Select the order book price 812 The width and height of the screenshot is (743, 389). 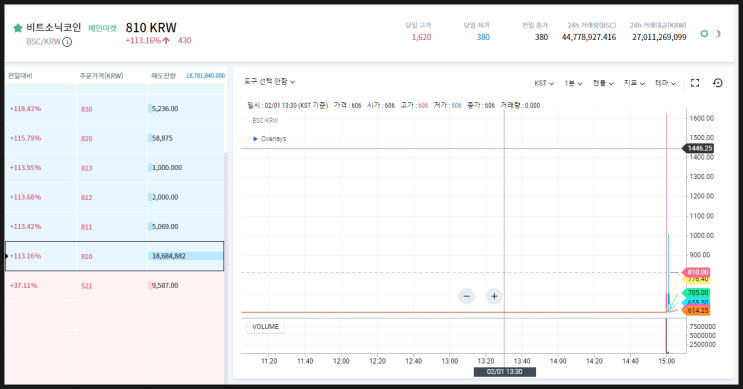coord(86,197)
